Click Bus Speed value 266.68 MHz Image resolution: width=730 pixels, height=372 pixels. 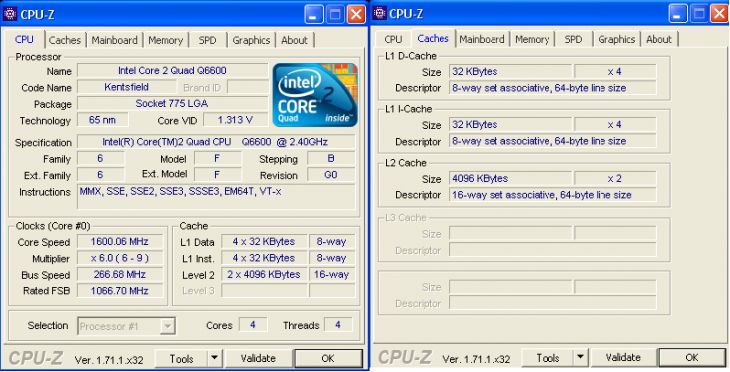pyautogui.click(x=120, y=274)
